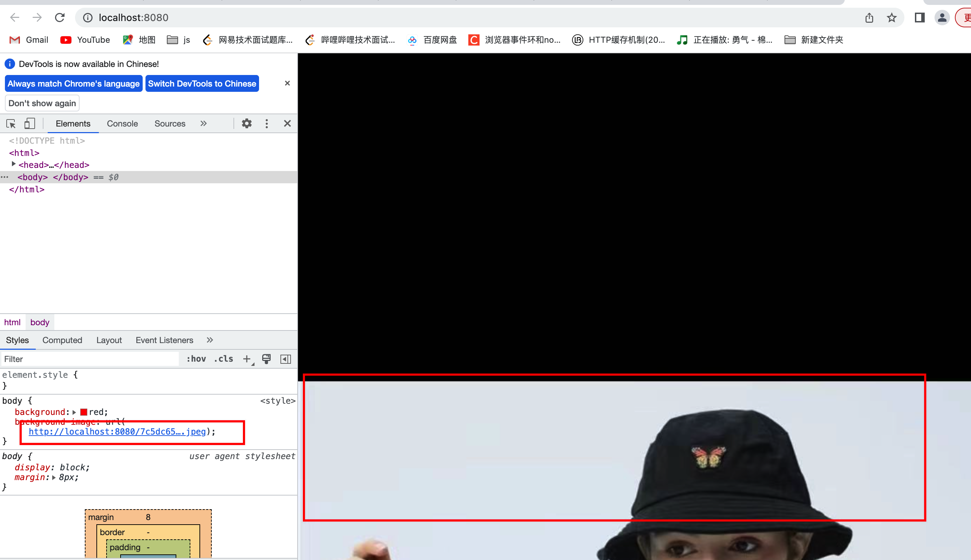
Task: Switch to the Styles pane tab
Action: tap(17, 340)
